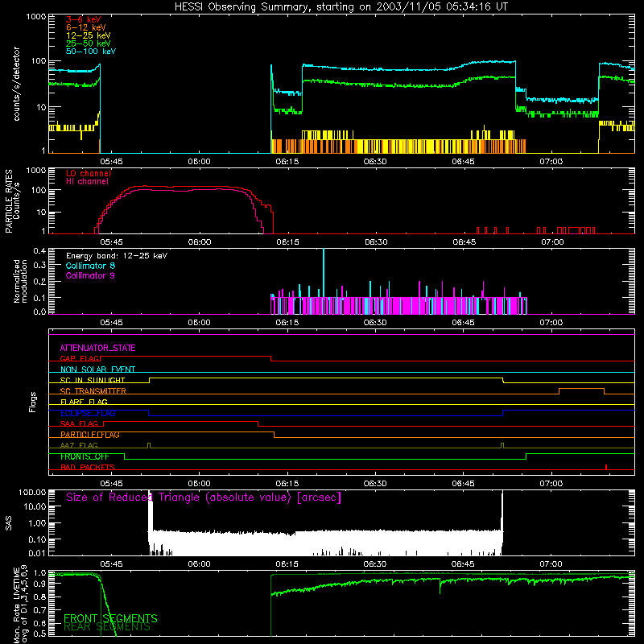The width and height of the screenshot is (644, 644).
Task: Select the LO channel legend label
Action: coord(89,173)
